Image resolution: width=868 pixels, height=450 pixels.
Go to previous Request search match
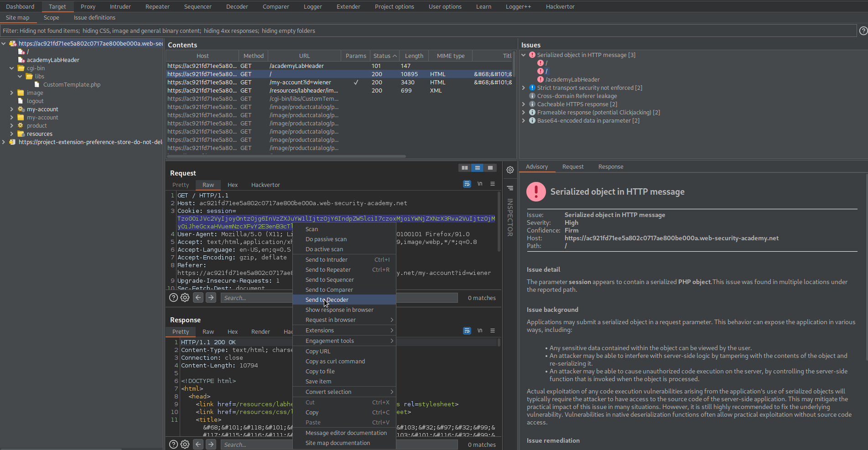tap(198, 298)
